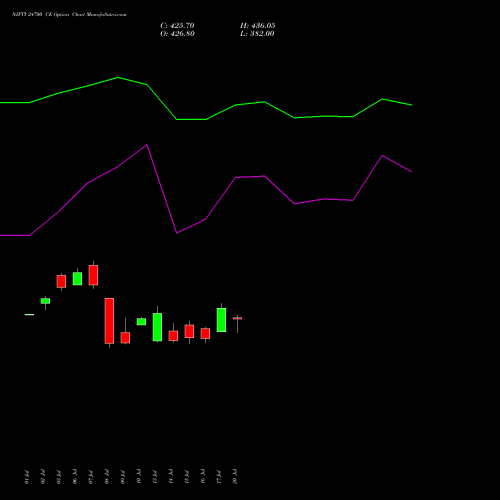Click the purple indicator line's highest peak

pos(147,145)
